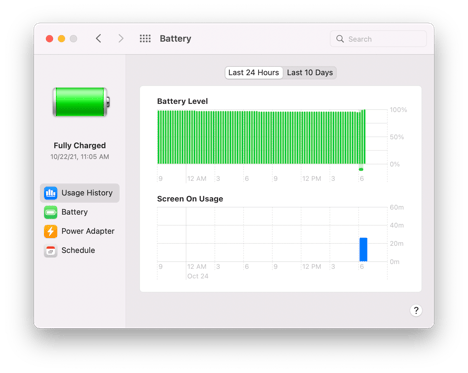This screenshot has width=468, height=373.
Task: Select Usage History in the sidebar
Action: [x=80, y=193]
